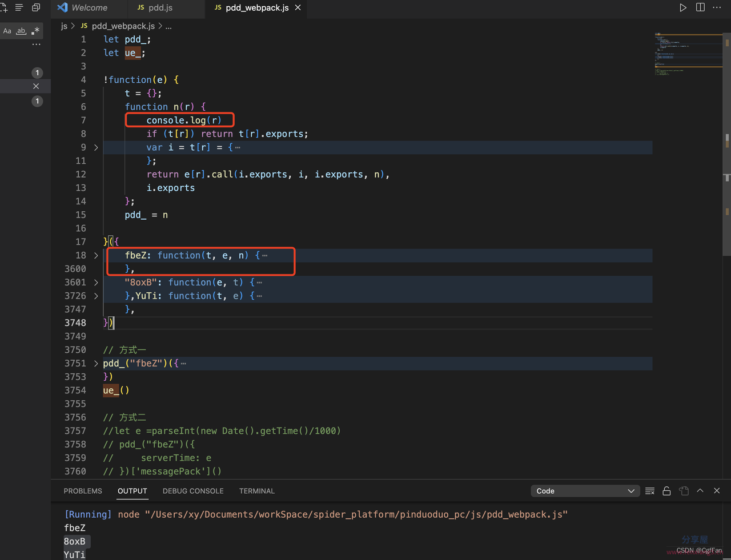Click the "if (t[r]) return" line 8

tap(227, 134)
